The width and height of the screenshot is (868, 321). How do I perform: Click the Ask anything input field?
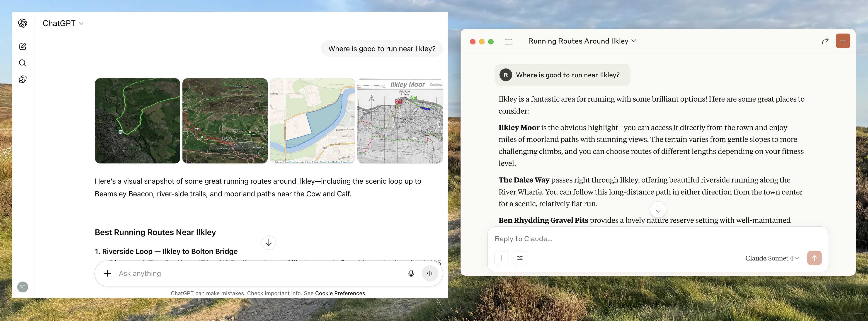256,273
